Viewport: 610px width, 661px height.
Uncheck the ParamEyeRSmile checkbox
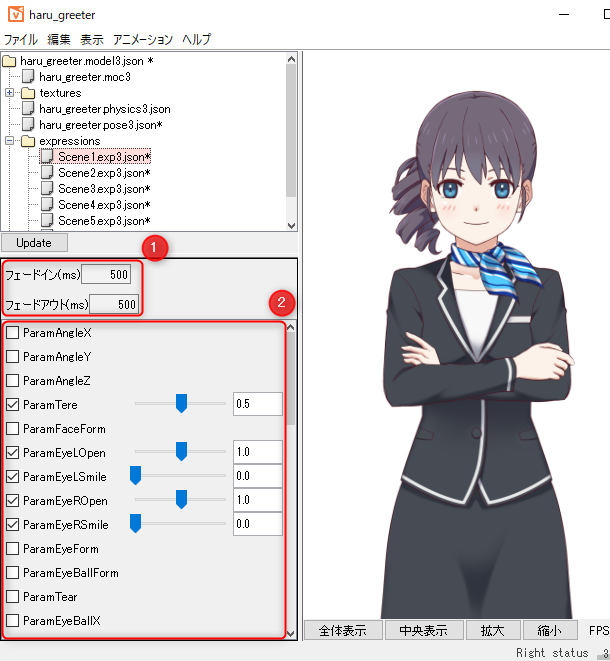13,525
